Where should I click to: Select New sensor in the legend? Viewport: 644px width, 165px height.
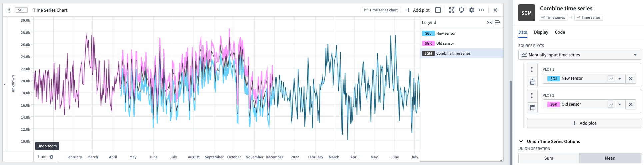click(462, 33)
